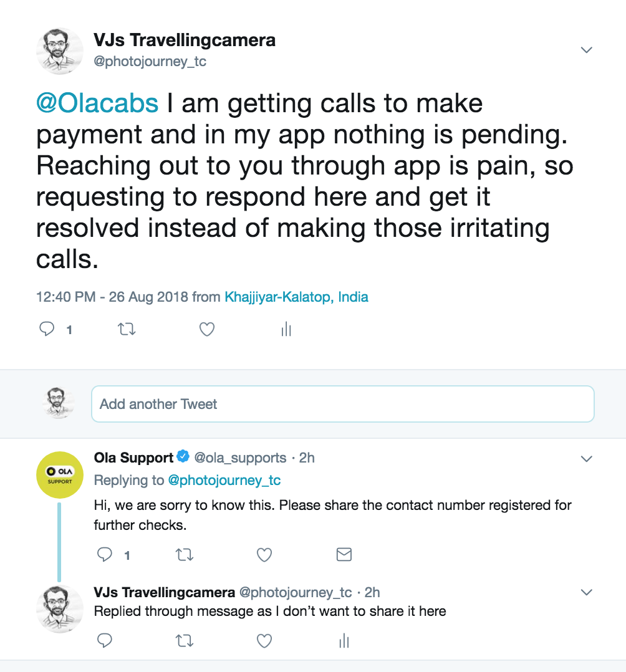Image resolution: width=626 pixels, height=672 pixels.
Task: Click the 'Add another Tweet' field
Action: click(342, 404)
